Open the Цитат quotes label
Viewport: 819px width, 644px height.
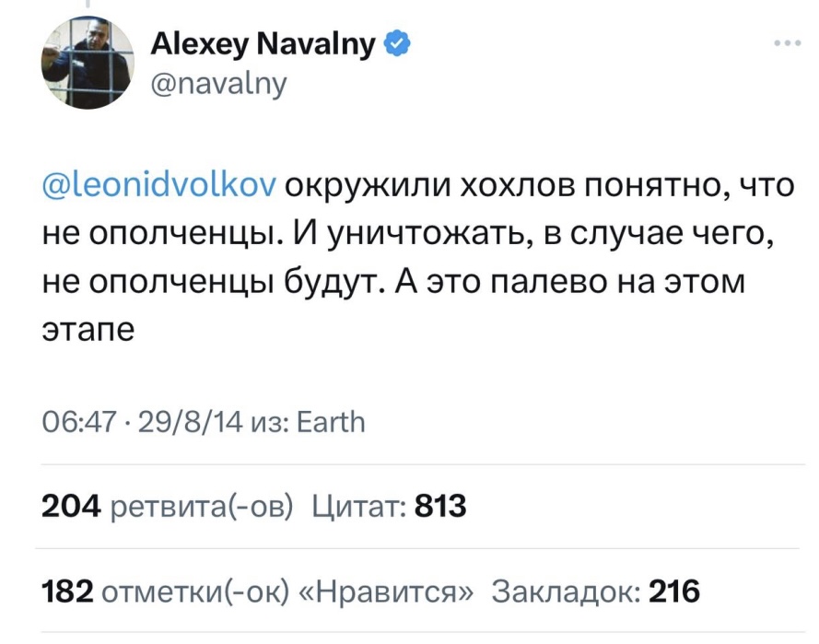(359, 507)
